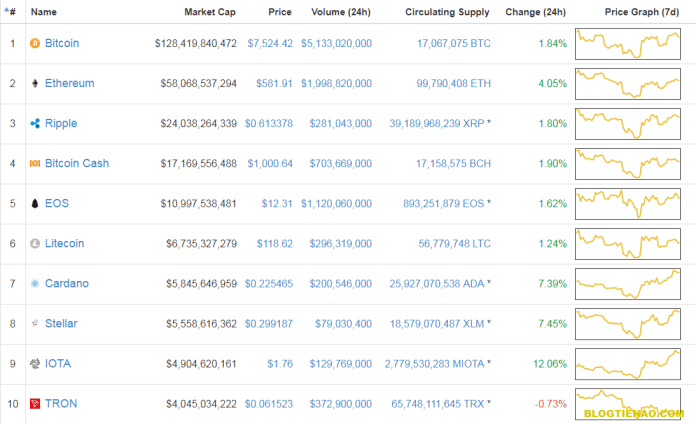
Task: Click Bitcoin volume $5,133,020,000
Action: (336, 44)
